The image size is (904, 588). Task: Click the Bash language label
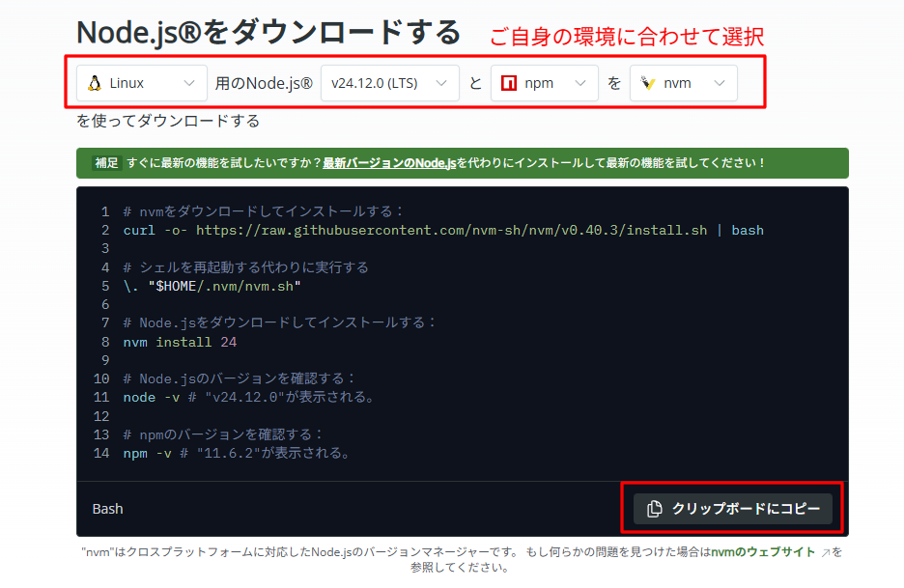pyautogui.click(x=107, y=509)
